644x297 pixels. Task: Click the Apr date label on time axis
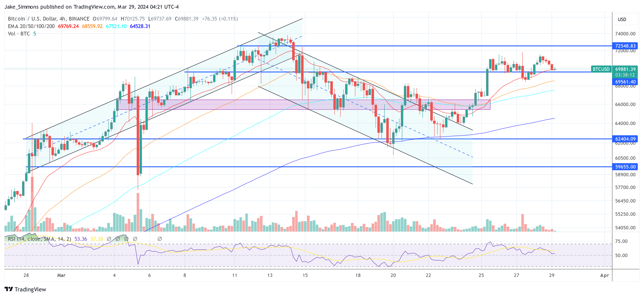(604, 275)
